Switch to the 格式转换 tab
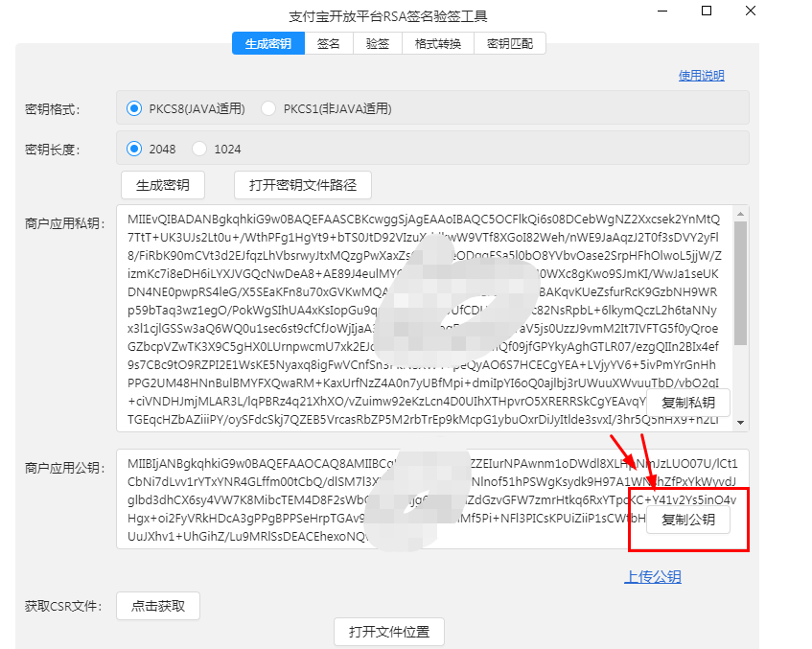 (438, 43)
